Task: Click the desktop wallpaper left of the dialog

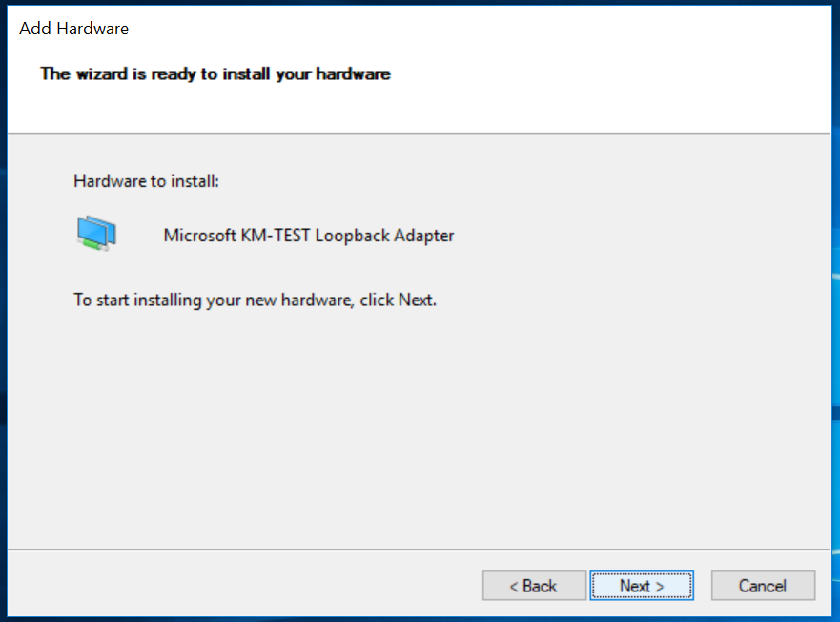Action: coord(3,286)
